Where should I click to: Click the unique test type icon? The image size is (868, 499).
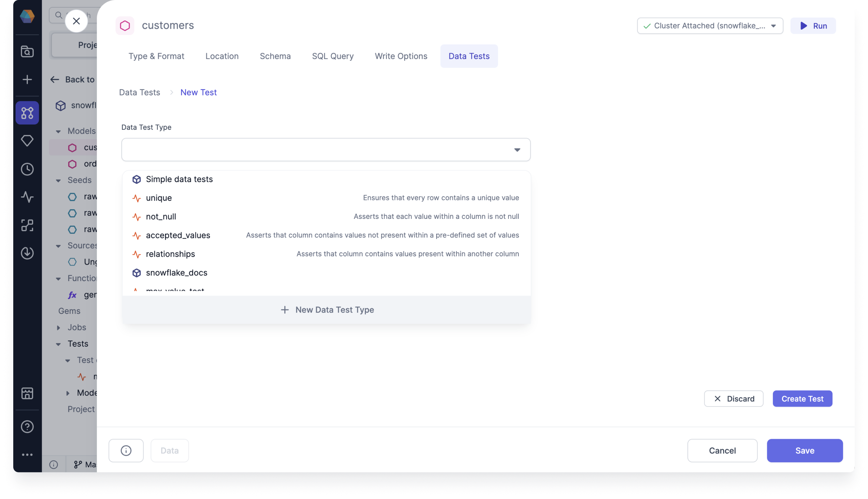coord(136,197)
